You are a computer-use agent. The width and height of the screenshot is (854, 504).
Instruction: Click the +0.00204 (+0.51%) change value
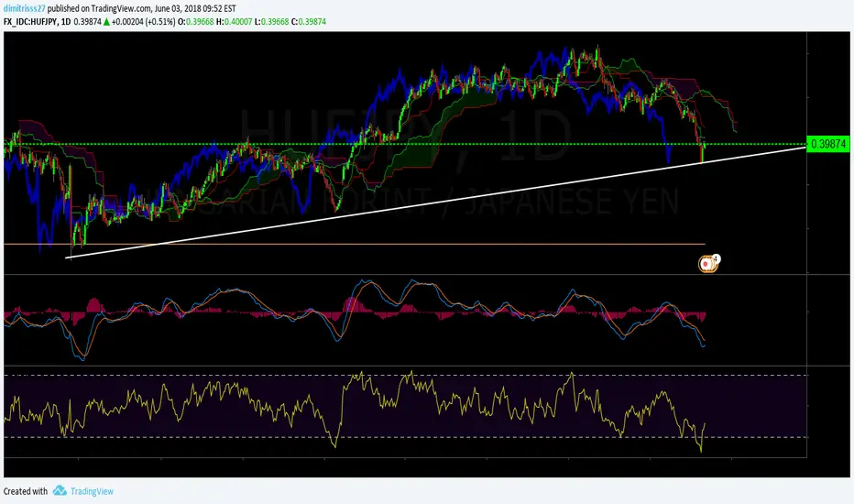pyautogui.click(x=143, y=22)
